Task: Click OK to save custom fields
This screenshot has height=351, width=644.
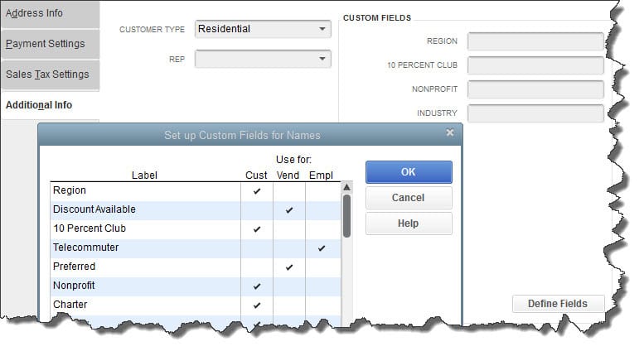Action: pyautogui.click(x=409, y=172)
